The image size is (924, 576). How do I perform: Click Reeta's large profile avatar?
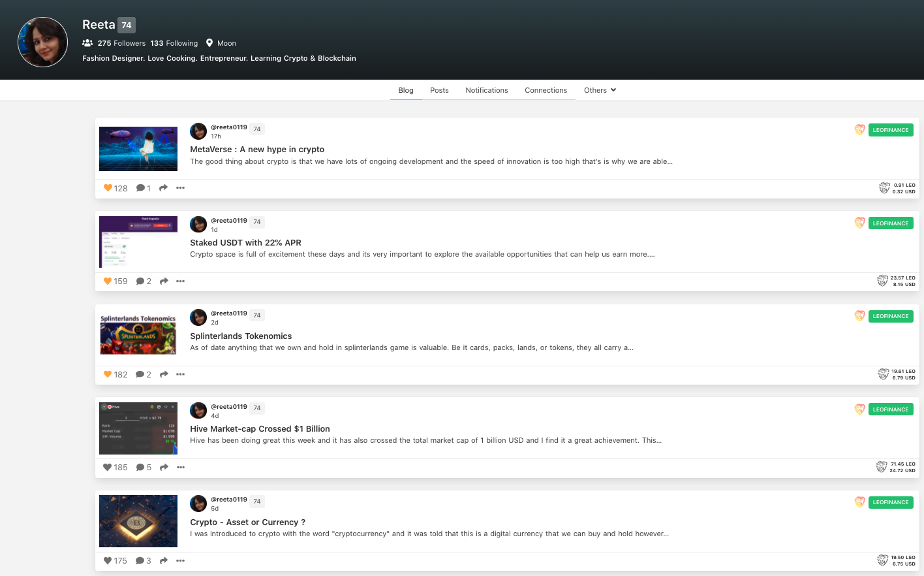click(x=42, y=42)
